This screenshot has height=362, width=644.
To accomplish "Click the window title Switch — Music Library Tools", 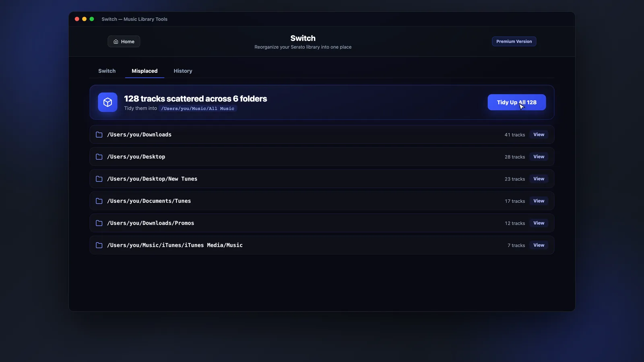I will point(134,19).
